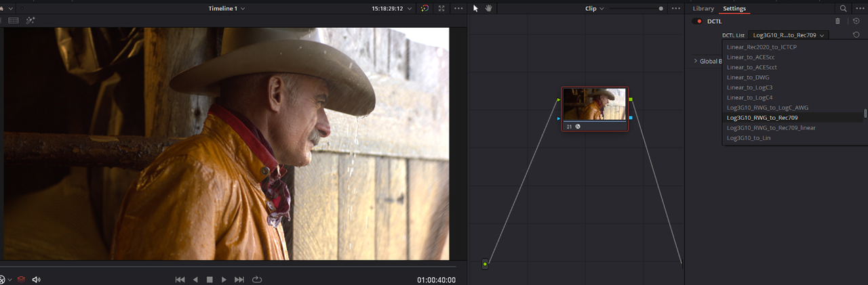Jump to the last frame
This screenshot has width=868, height=285.
tap(239, 279)
